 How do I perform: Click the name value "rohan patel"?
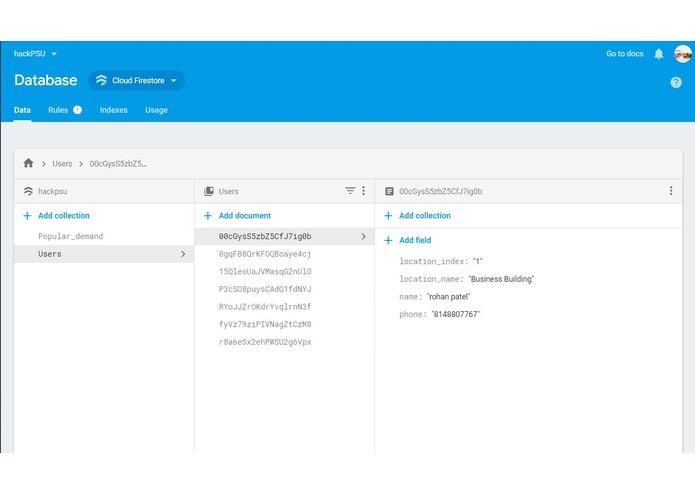click(448, 297)
